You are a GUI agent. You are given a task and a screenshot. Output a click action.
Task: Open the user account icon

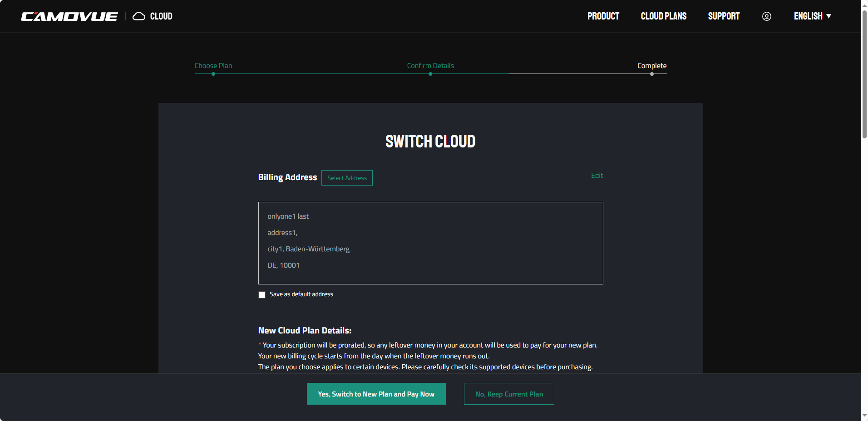coord(767,16)
